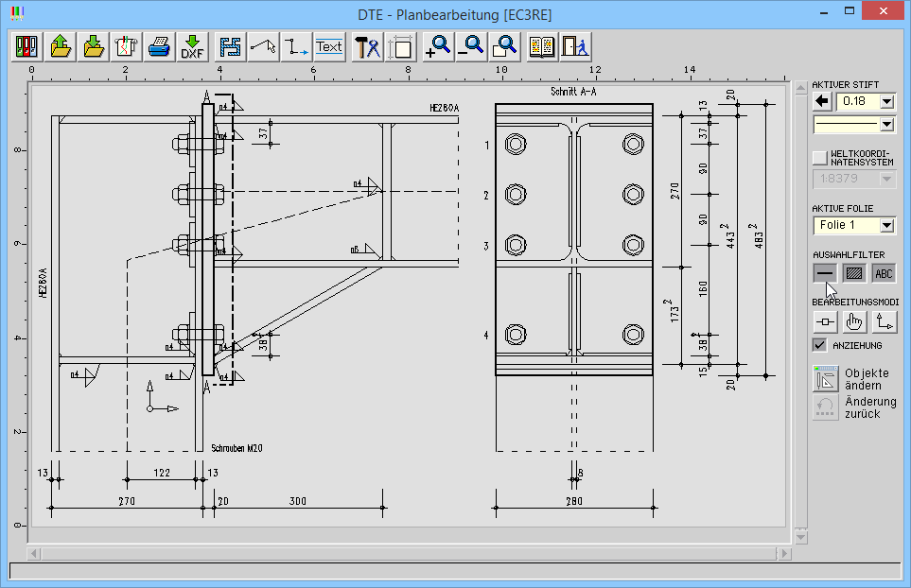The image size is (911, 588).
Task: Select the Text tool in toolbar
Action: [x=329, y=46]
